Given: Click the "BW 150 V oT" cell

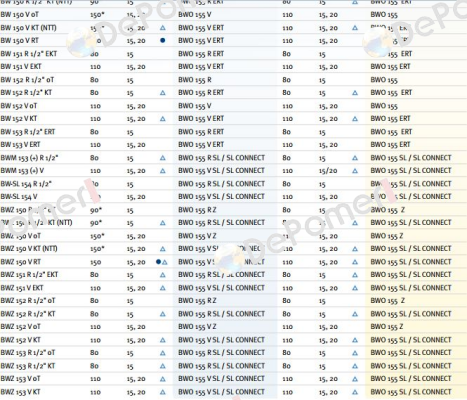Looking at the screenshot, I should [x=20, y=15].
